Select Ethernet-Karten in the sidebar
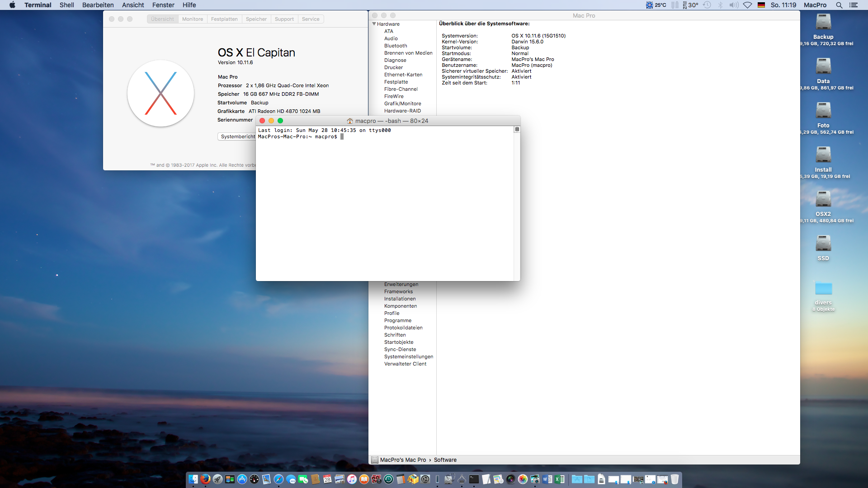 pos(403,75)
